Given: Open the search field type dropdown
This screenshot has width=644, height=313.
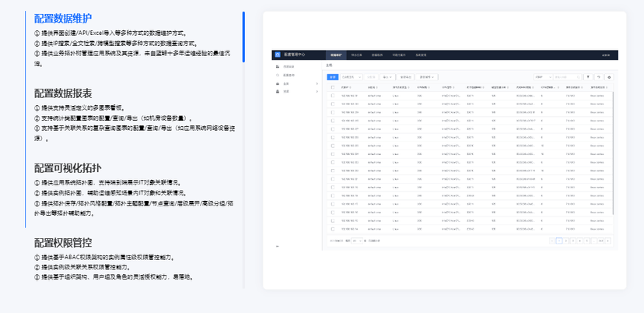Looking at the screenshot, I should coord(543,77).
